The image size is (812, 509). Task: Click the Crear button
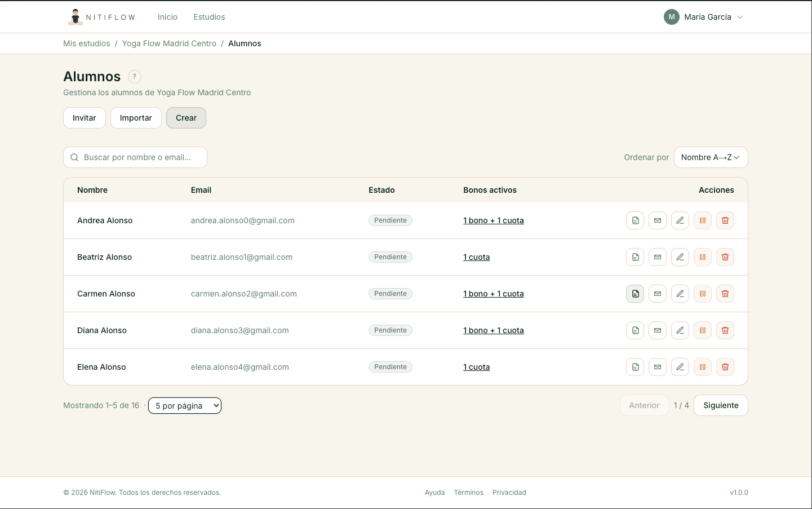(x=186, y=118)
